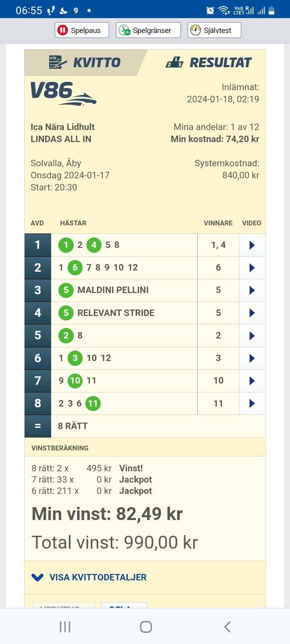Screen dimensions: 290x644
Task: Open Spelgränser limits
Action: 148,30
